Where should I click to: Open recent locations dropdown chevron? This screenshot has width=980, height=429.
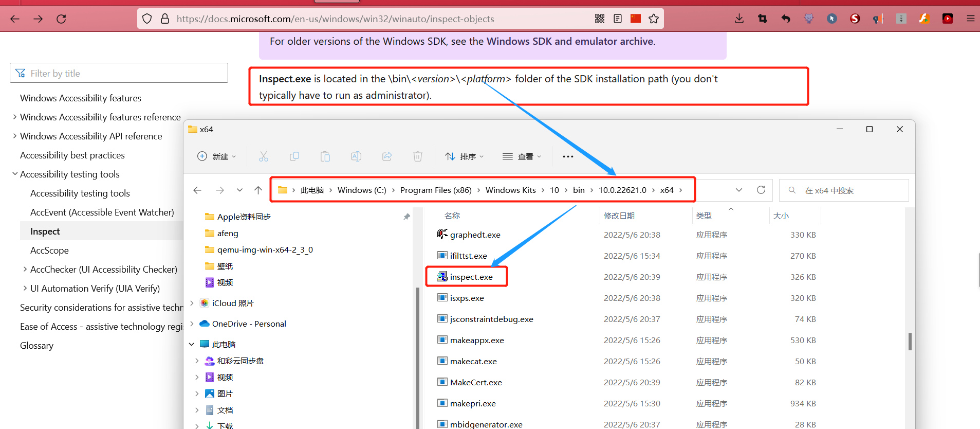coord(239,190)
